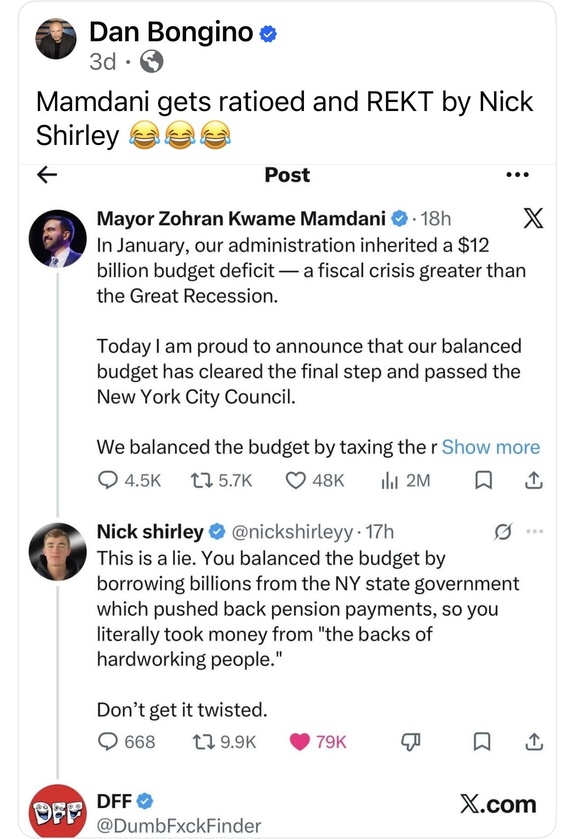Repost Mamdani's post showing 5.7K

[x=222, y=480]
